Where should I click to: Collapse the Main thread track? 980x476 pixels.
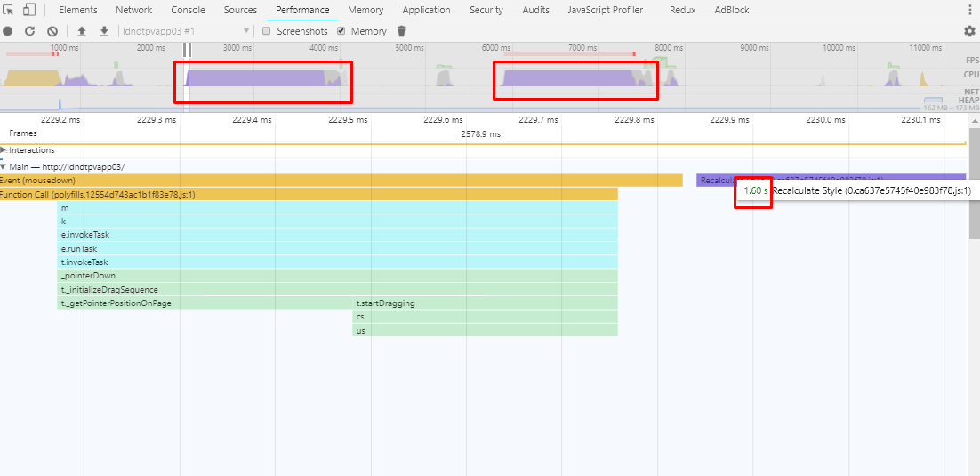[x=4, y=167]
